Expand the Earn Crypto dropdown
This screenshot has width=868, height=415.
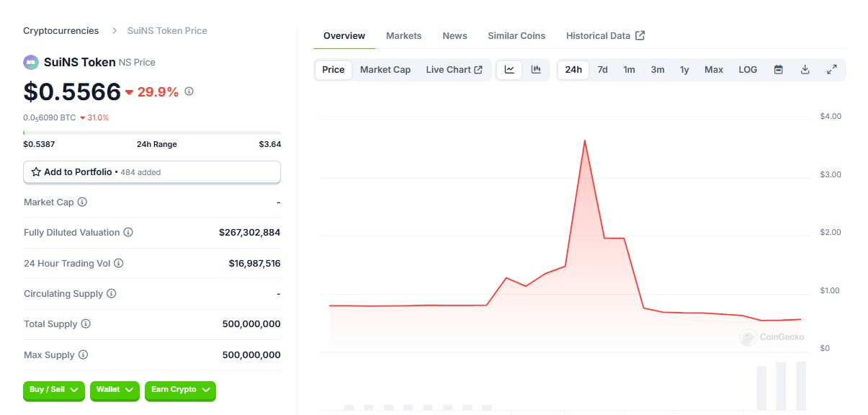[180, 390]
